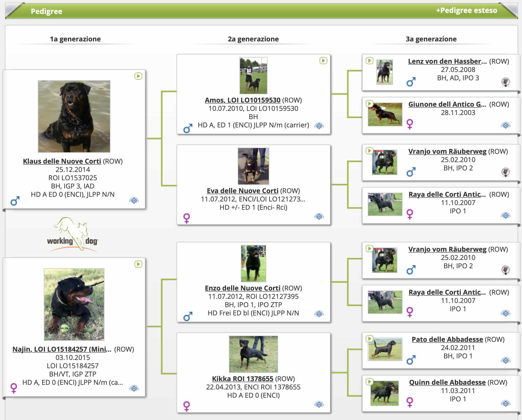Click Eva delle Nuove Corti photo thumbnail

[x=253, y=166]
